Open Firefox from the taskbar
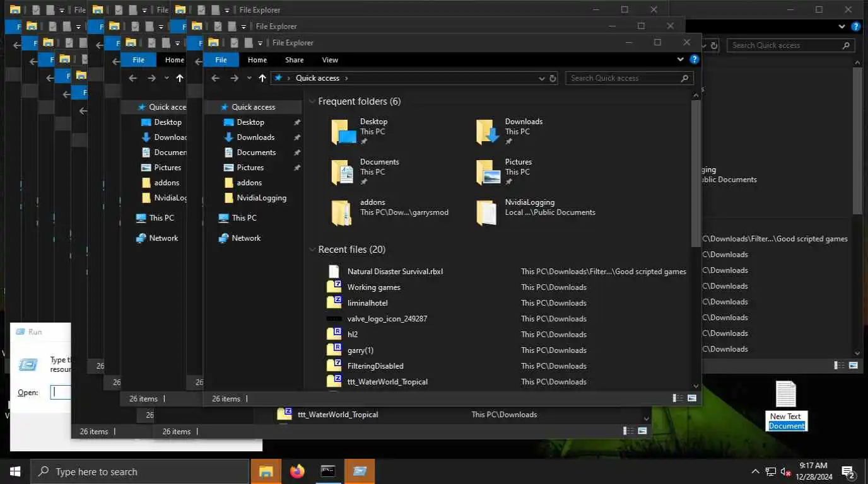Screen dimensions: 868x484 pos(297,471)
